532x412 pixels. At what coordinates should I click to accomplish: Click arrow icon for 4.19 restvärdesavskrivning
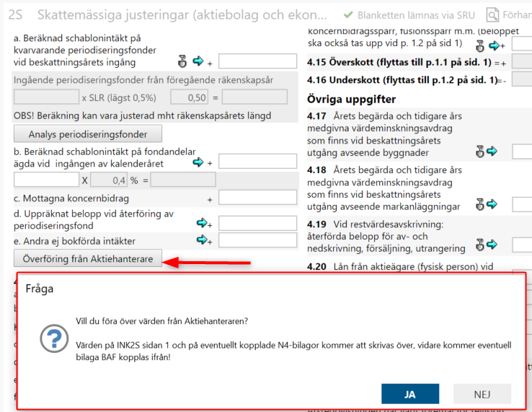(492, 244)
